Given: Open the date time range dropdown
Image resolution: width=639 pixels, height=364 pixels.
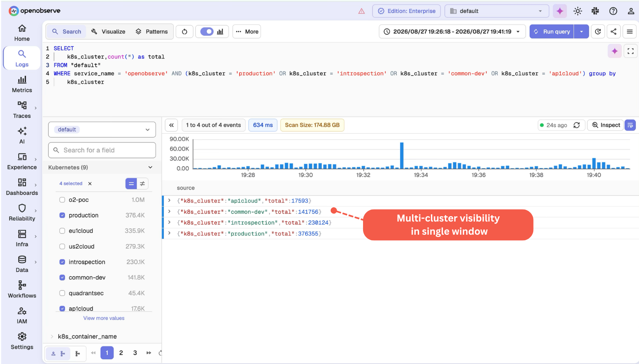Looking at the screenshot, I should 452,32.
